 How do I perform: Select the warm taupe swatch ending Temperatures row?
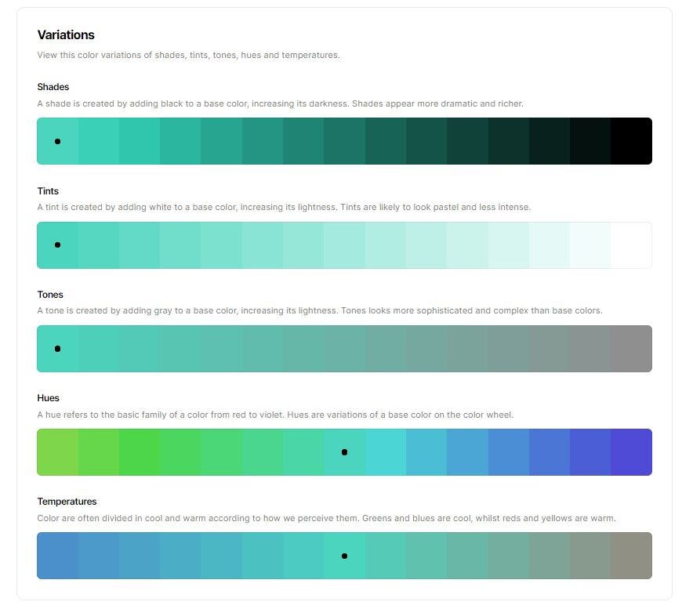point(632,556)
